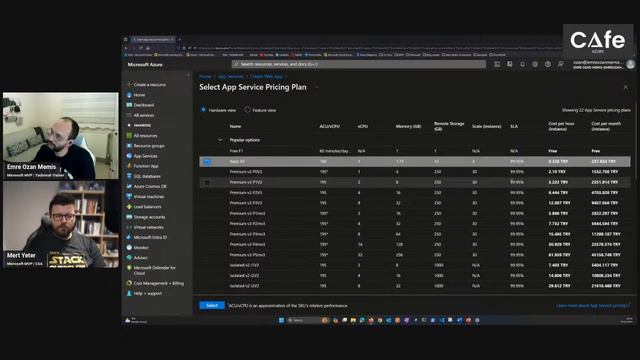Collapse the Azure sidebar menu chevron
The width and height of the screenshot is (640, 360).
point(188,76)
